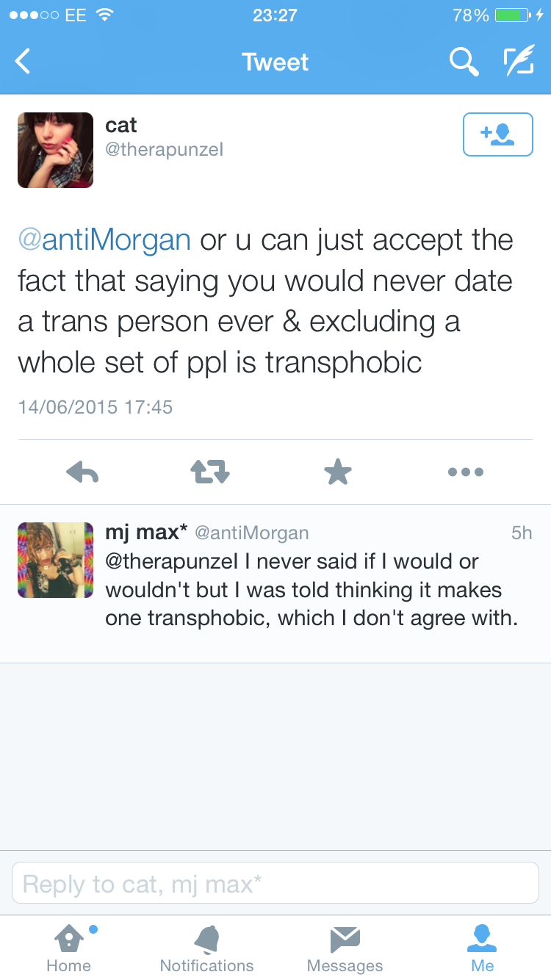
Task: Focus the Reply to cat text field
Action: click(x=275, y=883)
